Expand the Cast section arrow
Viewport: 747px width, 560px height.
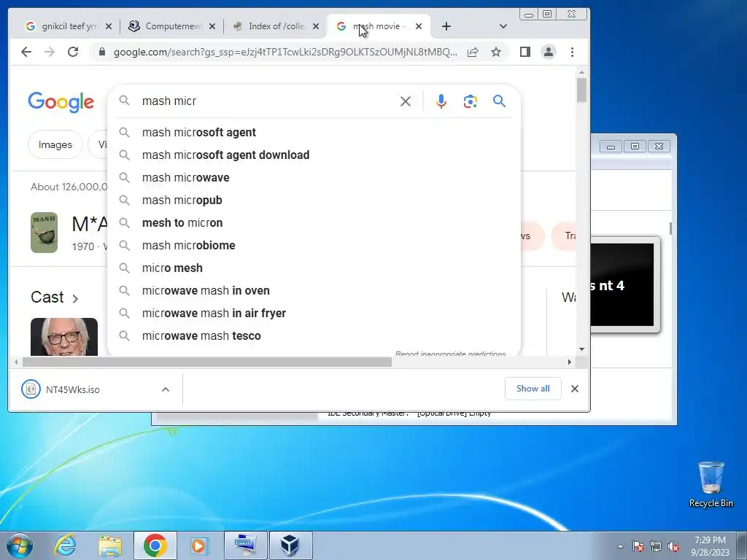[75, 298]
